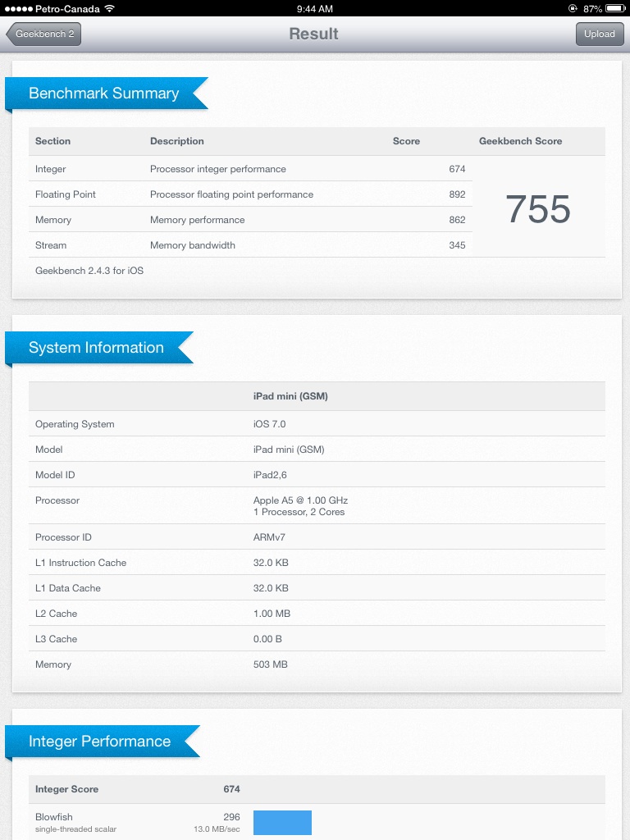630x840 pixels.
Task: Tap the Stream score 345
Action: coord(457,245)
